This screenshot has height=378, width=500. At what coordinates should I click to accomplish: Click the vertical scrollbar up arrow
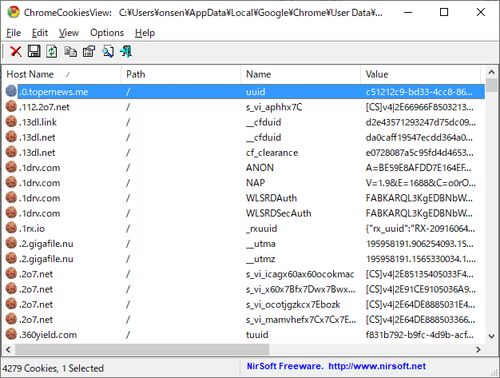pyautogui.click(x=491, y=72)
